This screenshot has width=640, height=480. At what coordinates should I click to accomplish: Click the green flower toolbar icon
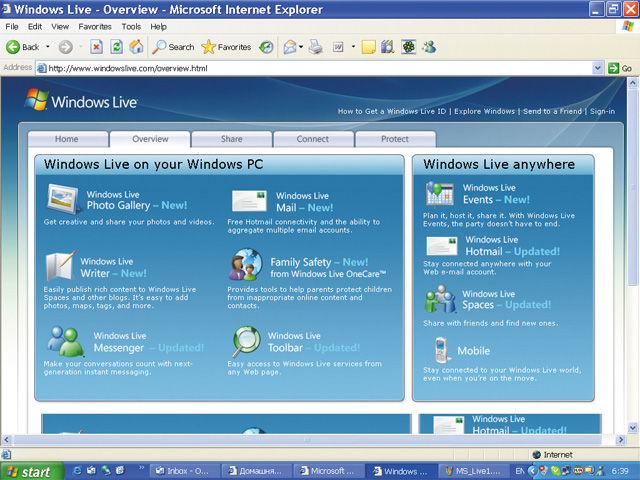click(408, 47)
